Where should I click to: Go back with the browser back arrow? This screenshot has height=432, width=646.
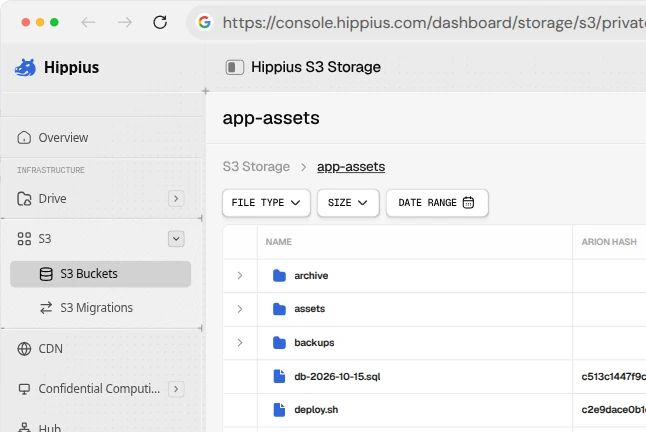[88, 22]
